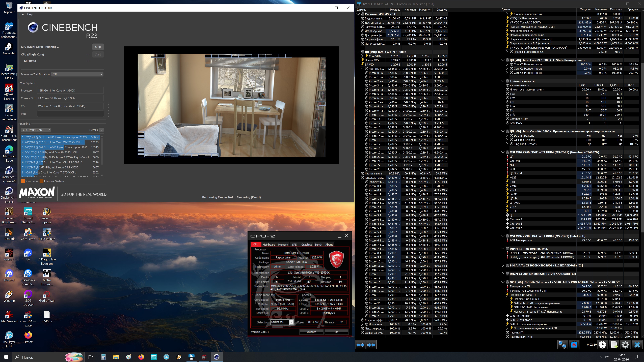Expand the S.M.A.R.T. CT2000MX500SSD1 group
Screen dimensions: 644x362
(503, 265)
